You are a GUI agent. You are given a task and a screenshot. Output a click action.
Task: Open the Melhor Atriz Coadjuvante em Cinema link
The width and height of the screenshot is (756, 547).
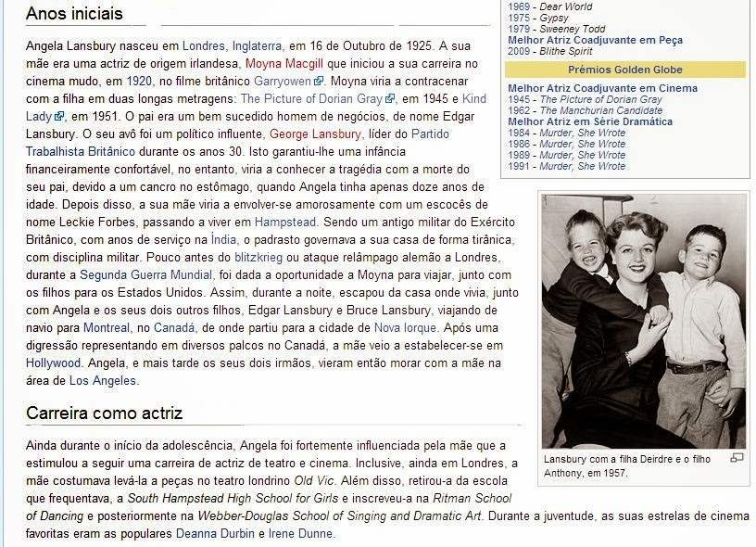[x=603, y=88]
